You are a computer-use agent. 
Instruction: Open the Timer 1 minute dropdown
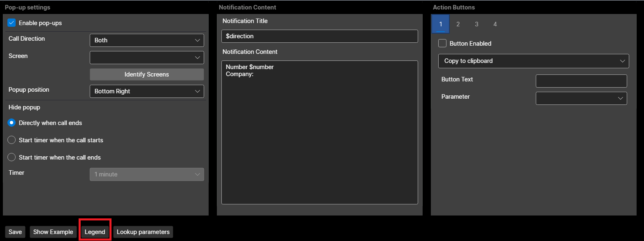tap(147, 174)
